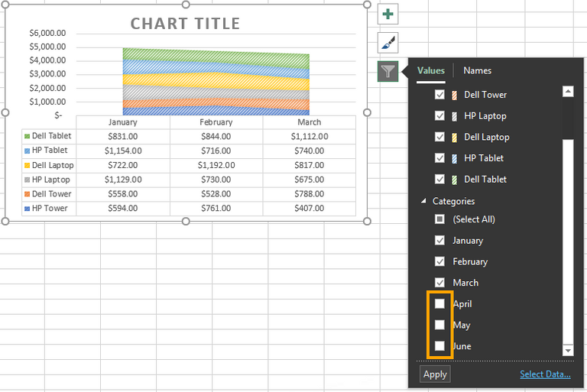
Task: Check the June category checkbox
Action: point(439,345)
